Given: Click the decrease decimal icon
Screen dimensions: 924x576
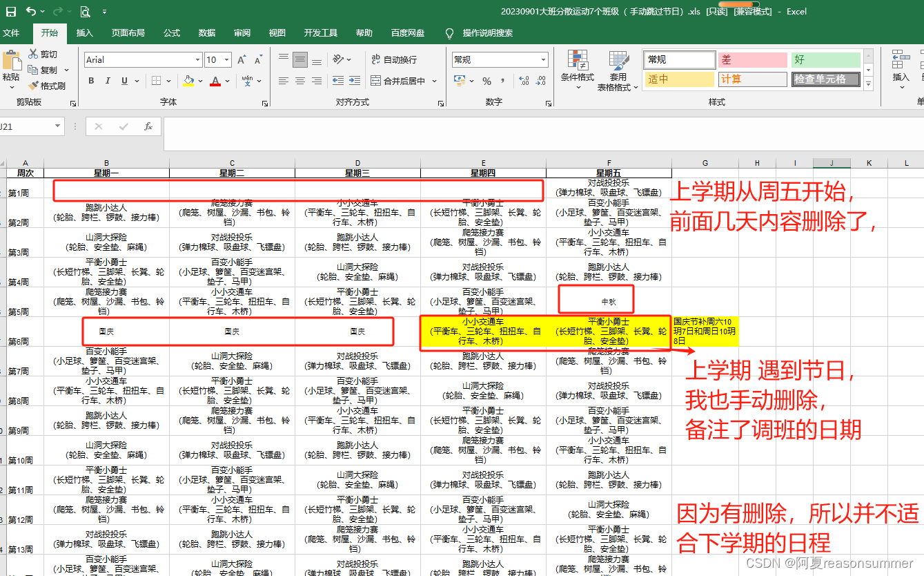Looking at the screenshot, I should (x=540, y=81).
